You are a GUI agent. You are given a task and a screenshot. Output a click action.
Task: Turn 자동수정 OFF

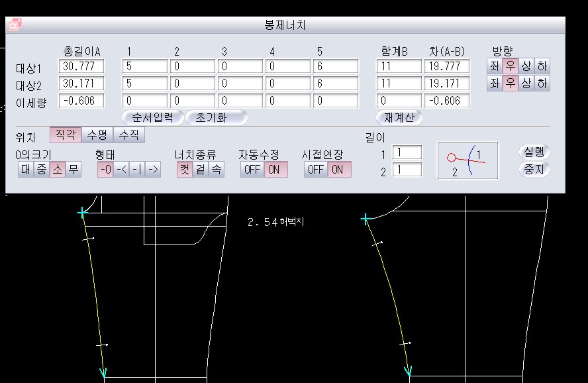coord(252,169)
